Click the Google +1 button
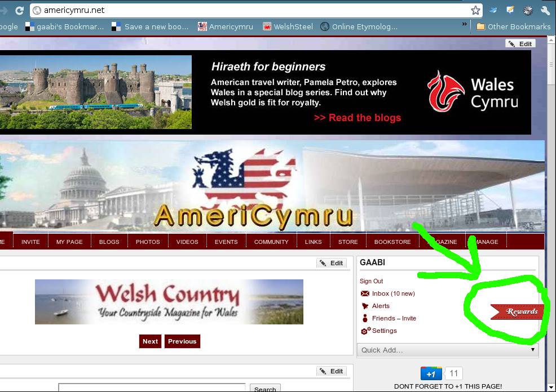The height and width of the screenshot is (392, 556). pos(431,373)
